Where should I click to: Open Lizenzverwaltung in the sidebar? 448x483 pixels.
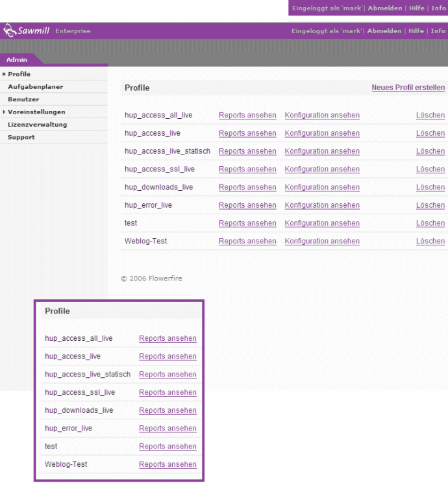pyautogui.click(x=37, y=124)
